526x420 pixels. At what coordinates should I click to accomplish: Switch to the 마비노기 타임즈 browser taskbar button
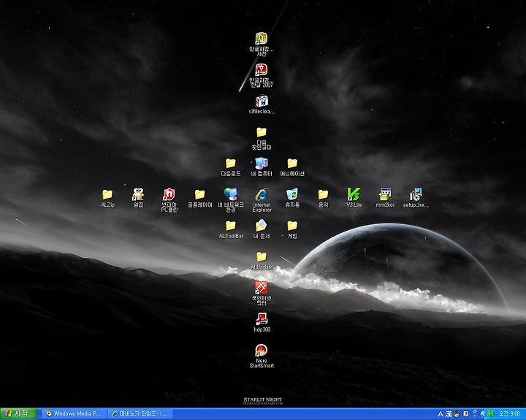tap(140, 414)
